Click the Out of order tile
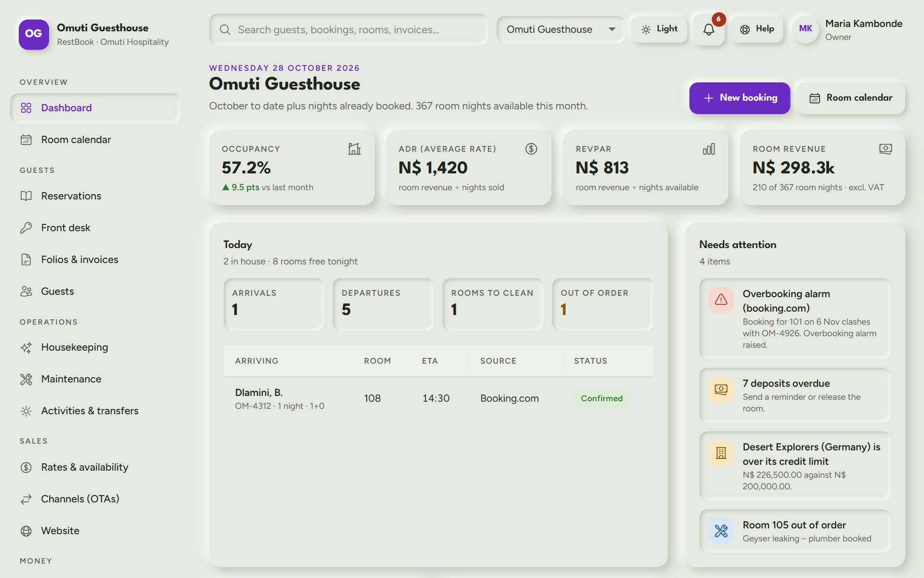Viewport: 924px width, 578px height. coord(603,304)
